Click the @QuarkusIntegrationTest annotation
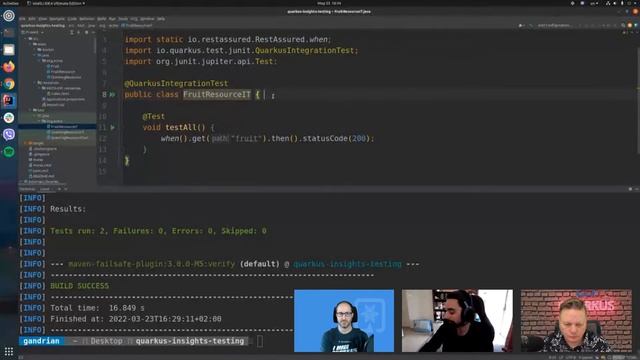This screenshot has width=640, height=360. tap(176, 83)
